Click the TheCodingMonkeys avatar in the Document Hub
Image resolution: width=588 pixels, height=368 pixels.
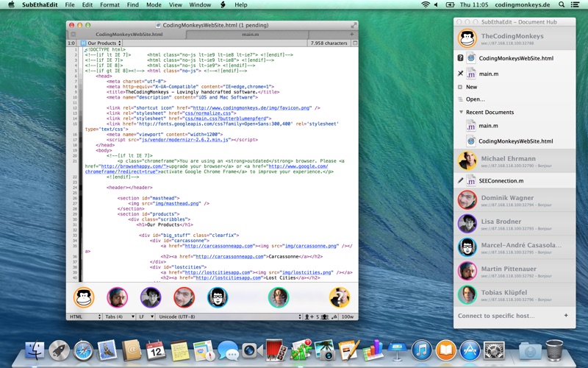[467, 38]
